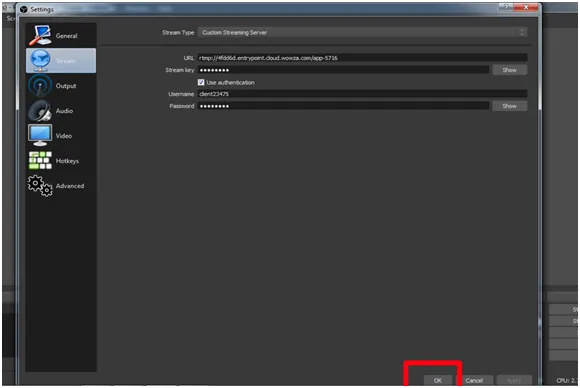Click the Cancel button
580x388 pixels.
pos(474,380)
